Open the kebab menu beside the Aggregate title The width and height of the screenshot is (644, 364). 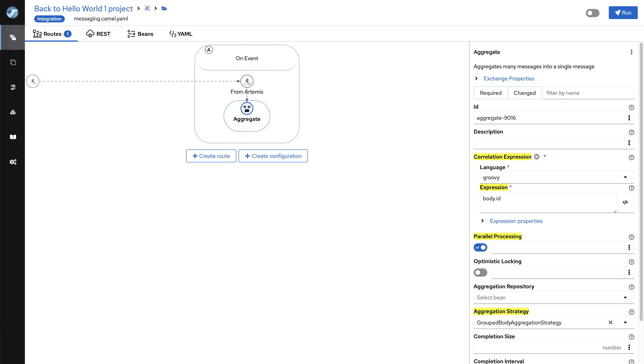click(x=631, y=52)
